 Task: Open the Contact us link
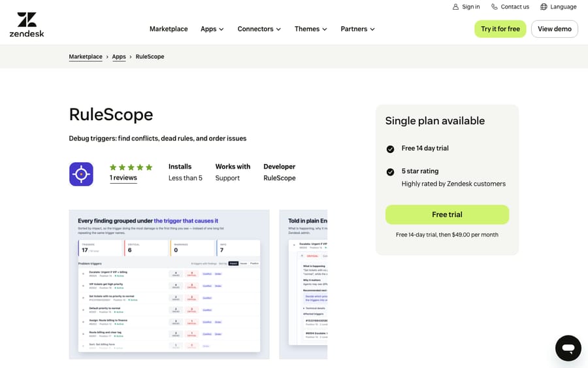(x=515, y=7)
